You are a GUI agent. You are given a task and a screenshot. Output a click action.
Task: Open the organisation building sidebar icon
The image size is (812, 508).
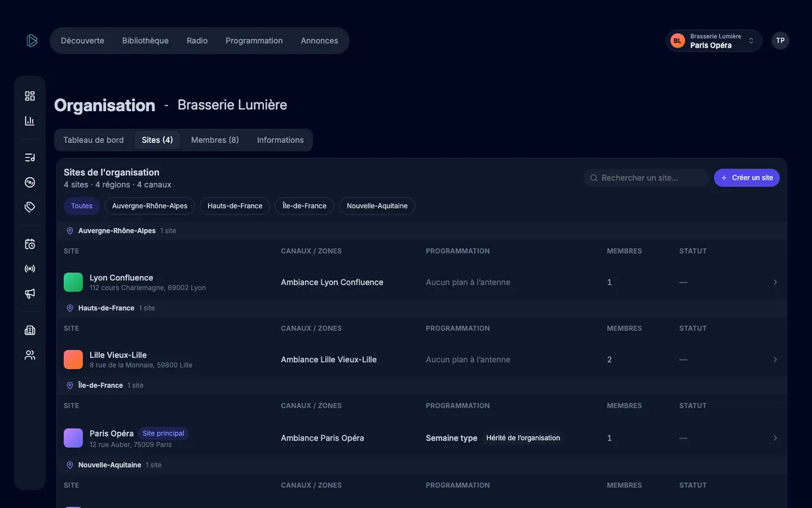click(x=30, y=330)
